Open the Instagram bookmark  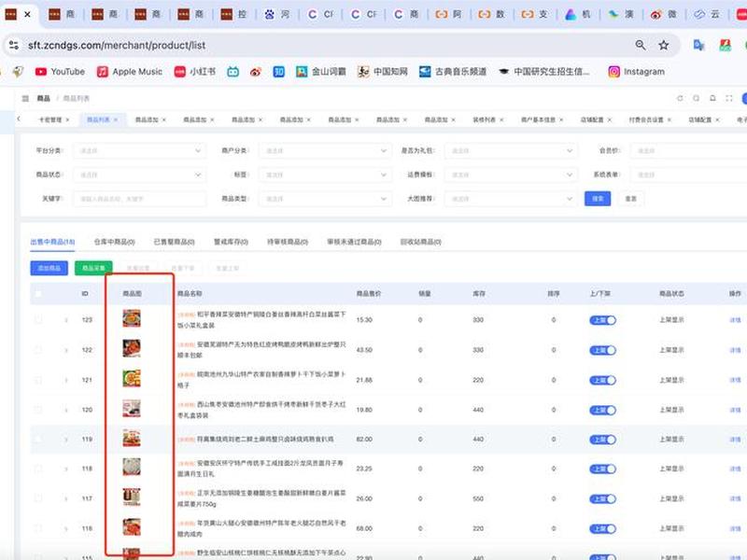(637, 72)
